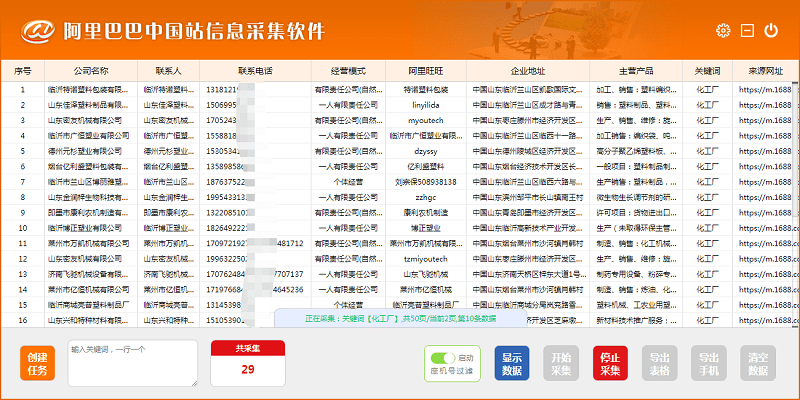Click the Alibaba @ logo icon
Screen dimensions: 800x400
click(x=38, y=31)
